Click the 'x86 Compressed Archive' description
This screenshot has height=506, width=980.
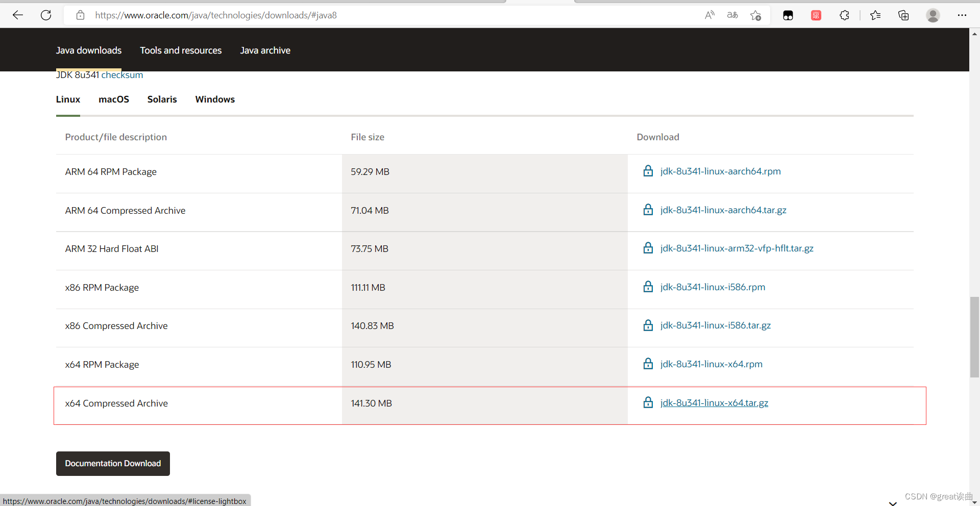[116, 326]
